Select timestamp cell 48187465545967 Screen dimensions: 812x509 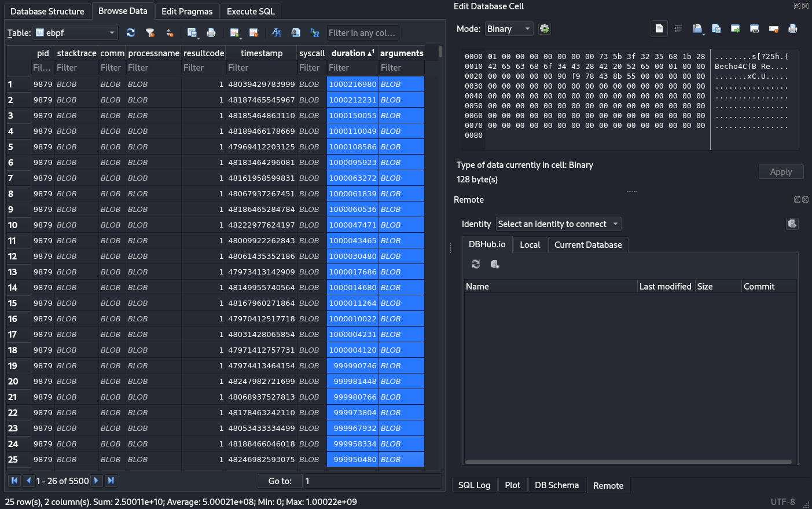pos(261,100)
